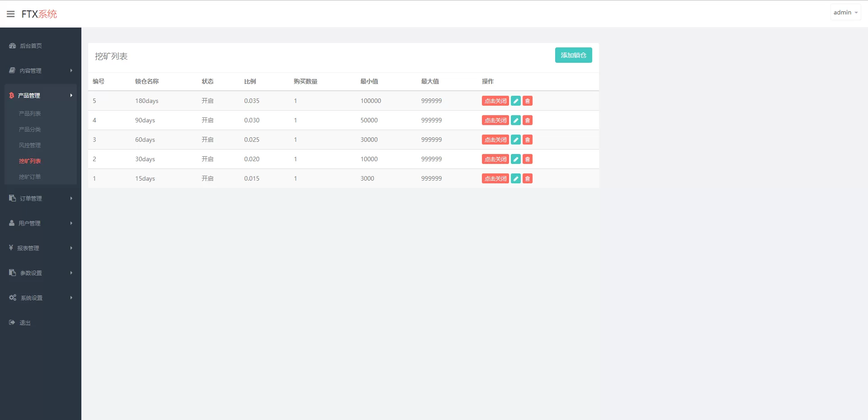Open 风控管理 submenu item
The height and width of the screenshot is (420, 868).
coord(30,145)
